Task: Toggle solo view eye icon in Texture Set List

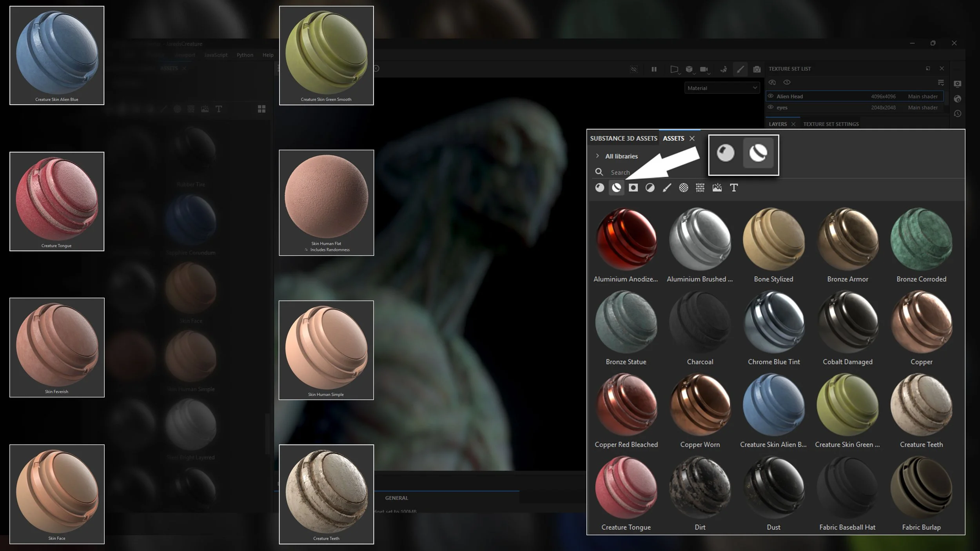Action: [x=786, y=82]
